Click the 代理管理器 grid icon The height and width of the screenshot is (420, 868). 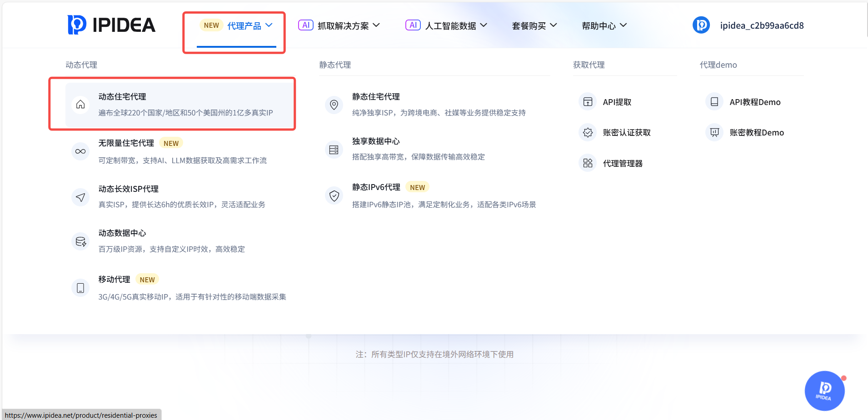(x=588, y=163)
